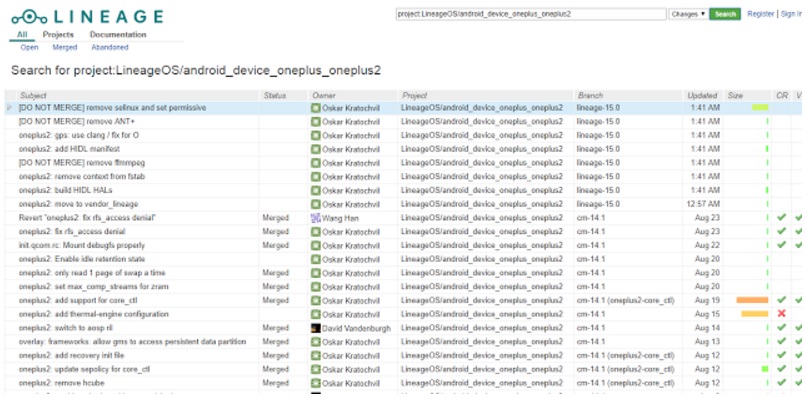The width and height of the screenshot is (805, 398).
Task: Click Wang Han's avatar icon
Action: (316, 218)
